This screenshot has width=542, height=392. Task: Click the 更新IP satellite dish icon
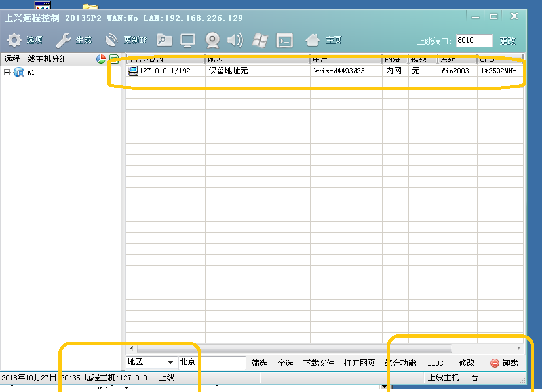(x=111, y=40)
